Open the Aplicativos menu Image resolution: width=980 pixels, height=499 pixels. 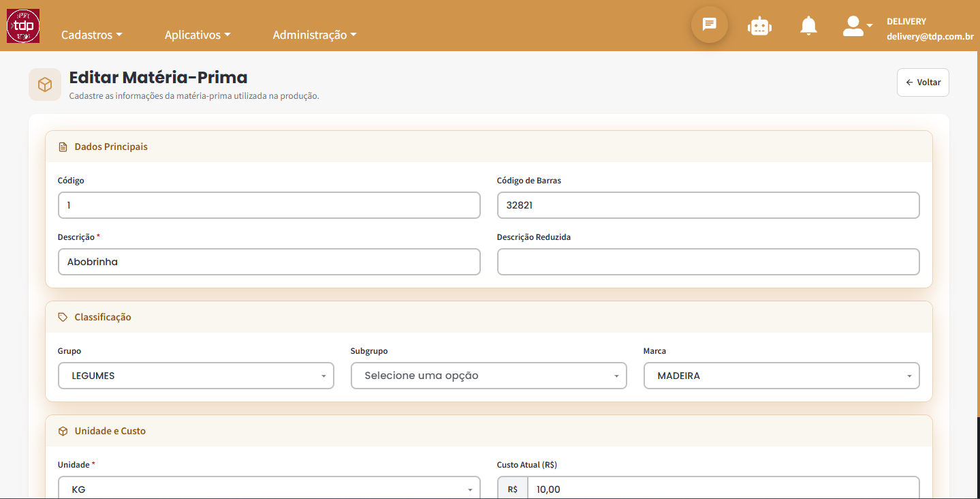197,35
